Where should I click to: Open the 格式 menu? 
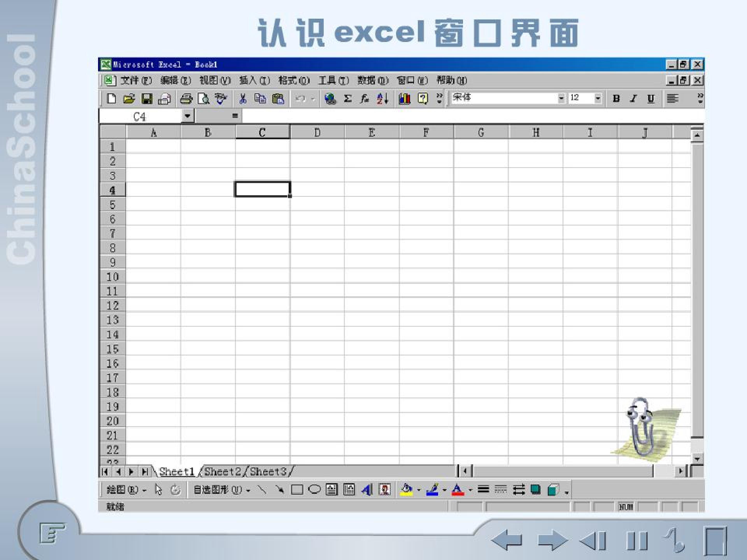click(x=294, y=80)
